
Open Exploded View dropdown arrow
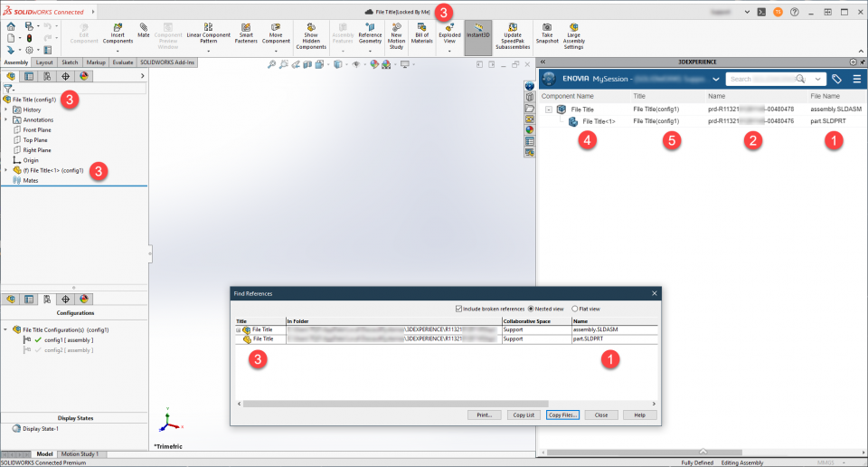coord(449,51)
